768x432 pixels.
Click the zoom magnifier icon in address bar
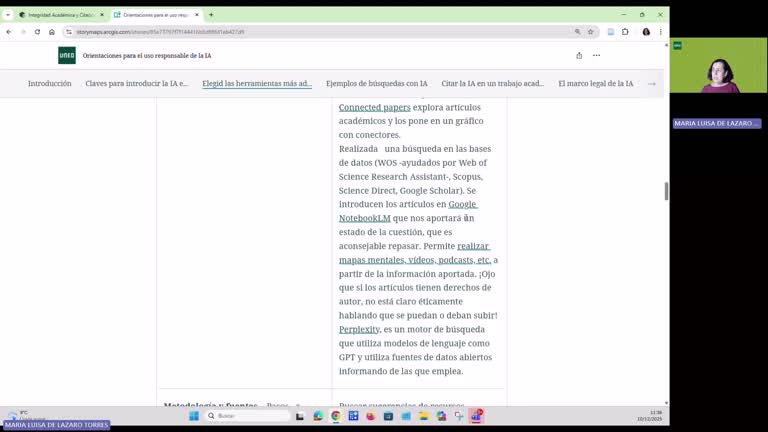coord(577,32)
